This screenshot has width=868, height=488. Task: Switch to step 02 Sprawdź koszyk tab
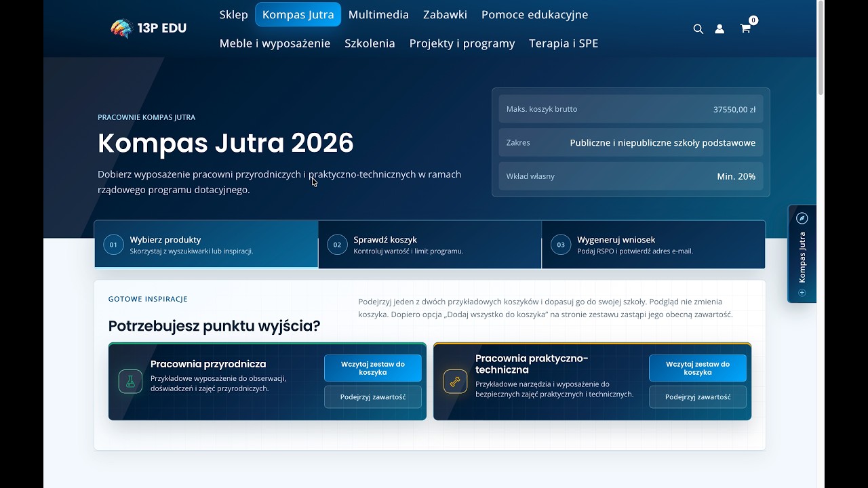[x=430, y=245]
